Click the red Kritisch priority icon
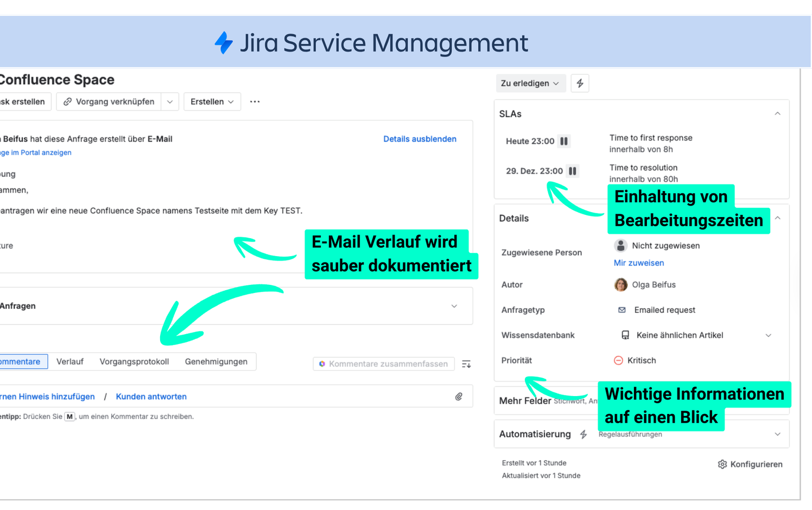812x510 pixels. pyautogui.click(x=618, y=360)
